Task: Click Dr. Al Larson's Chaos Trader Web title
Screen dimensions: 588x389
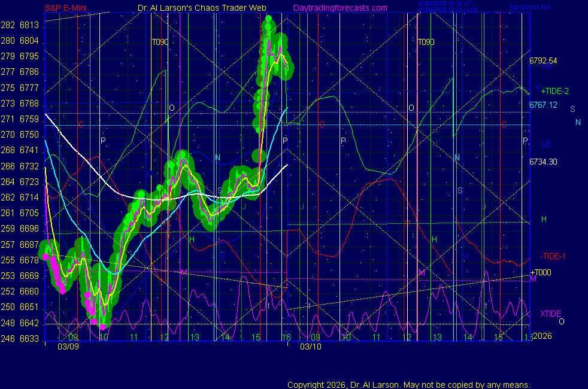Action: [193, 8]
